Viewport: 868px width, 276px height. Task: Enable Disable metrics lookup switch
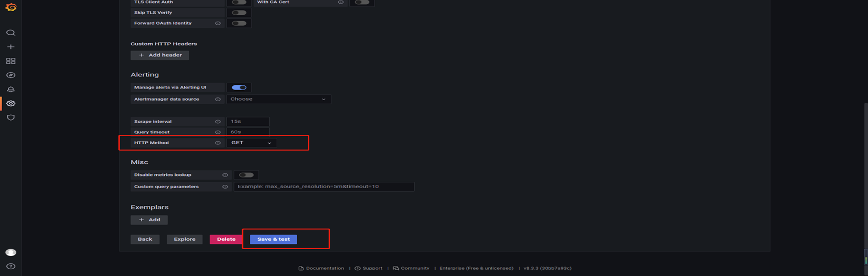tap(246, 175)
